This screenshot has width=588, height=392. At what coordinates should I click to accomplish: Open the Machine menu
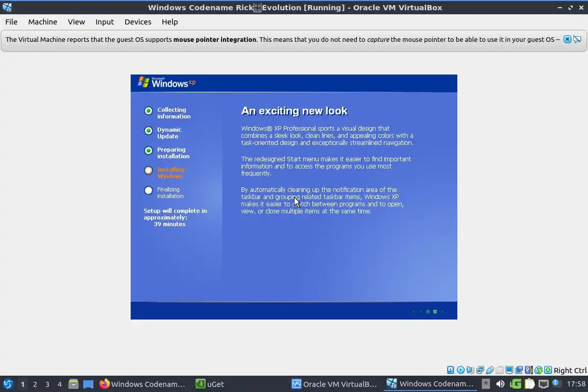pos(42,22)
